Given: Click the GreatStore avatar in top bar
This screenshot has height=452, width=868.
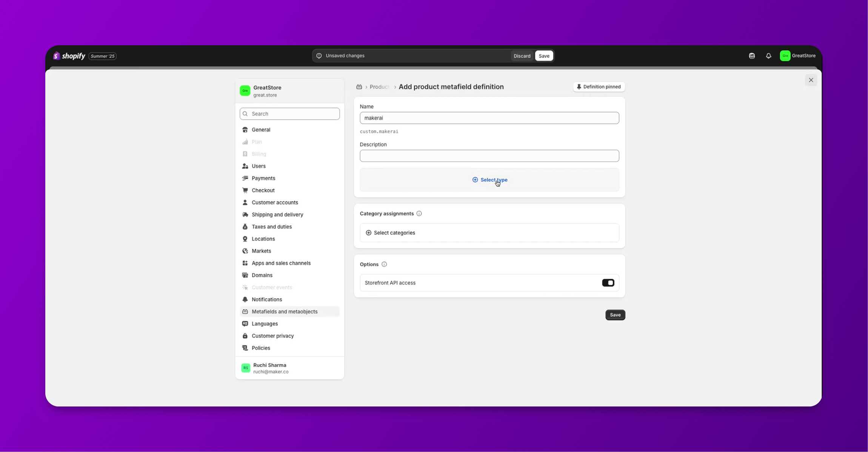Looking at the screenshot, I should [x=785, y=56].
